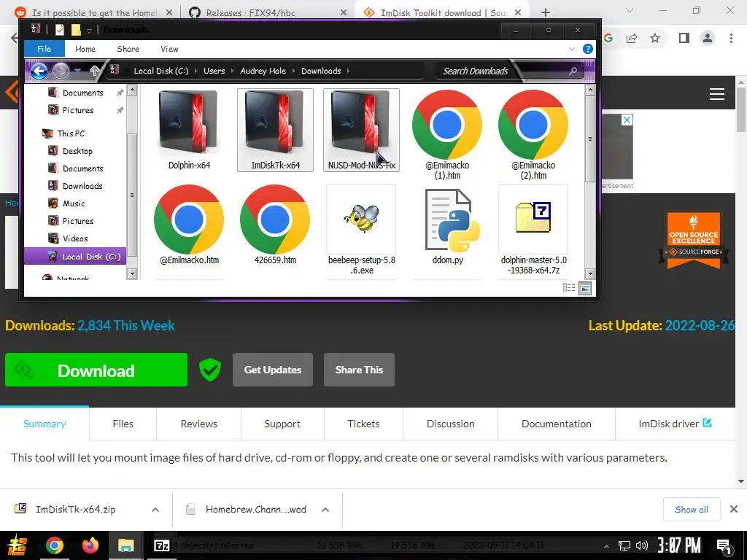This screenshot has height=560, width=747.
Task: Expand the Downloads breadcrumb arrow
Action: click(x=348, y=71)
